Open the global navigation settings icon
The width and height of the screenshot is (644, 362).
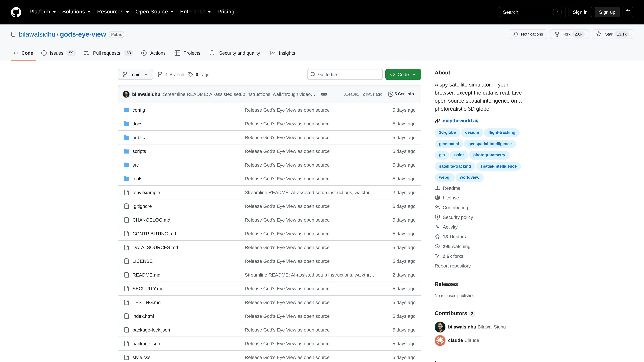[x=628, y=12]
